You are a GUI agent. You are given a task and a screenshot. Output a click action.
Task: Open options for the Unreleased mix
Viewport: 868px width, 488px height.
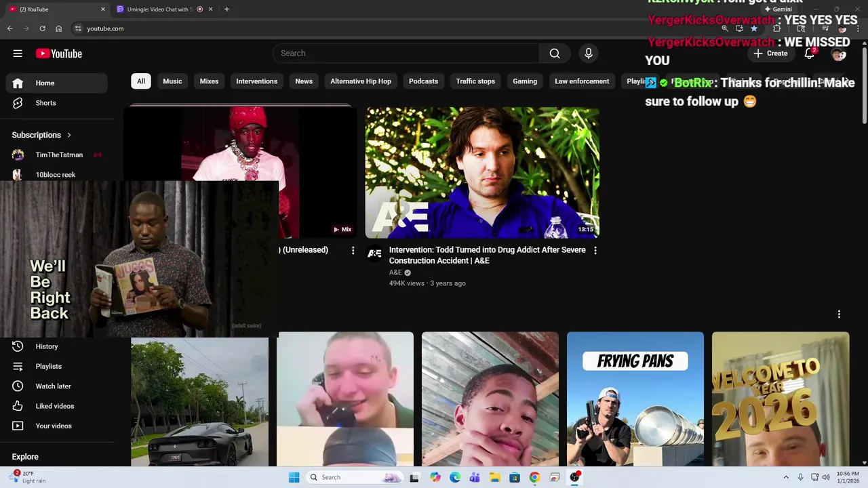(353, 251)
